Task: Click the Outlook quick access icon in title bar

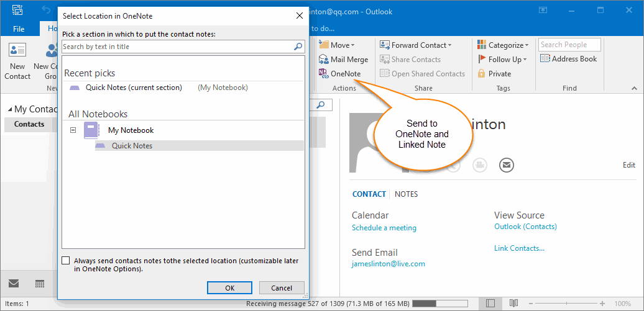Action: pos(17,11)
